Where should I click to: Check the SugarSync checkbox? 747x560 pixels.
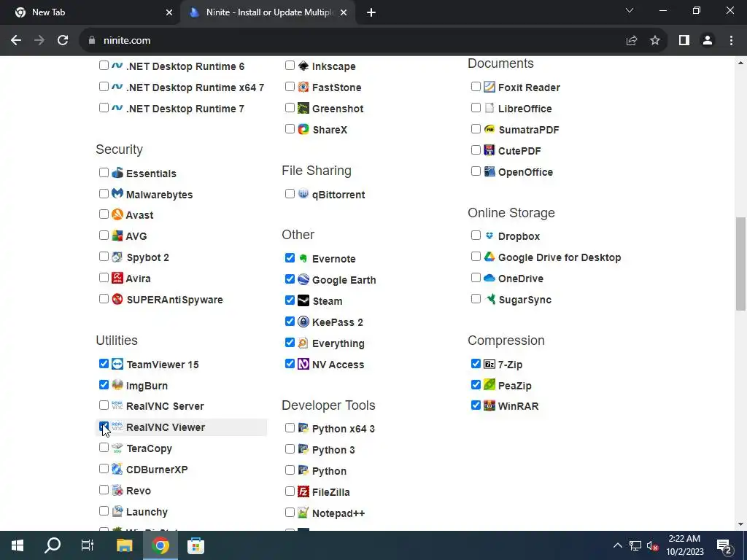click(x=476, y=298)
